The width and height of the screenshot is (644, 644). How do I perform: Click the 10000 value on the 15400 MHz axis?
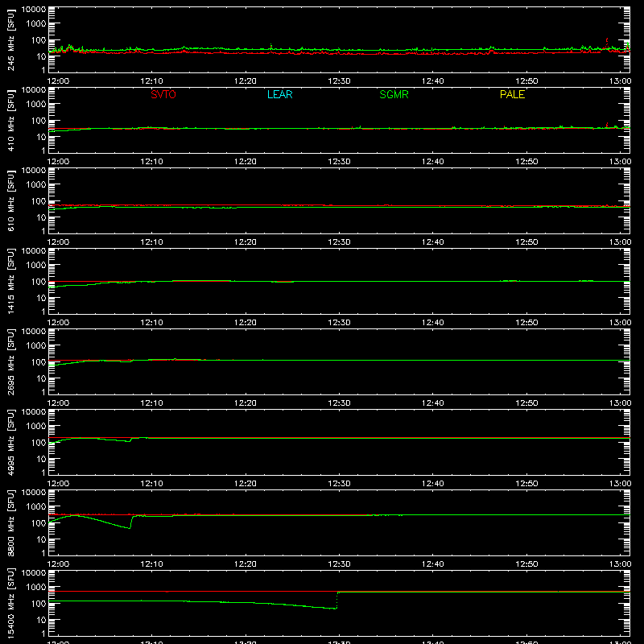click(x=34, y=573)
